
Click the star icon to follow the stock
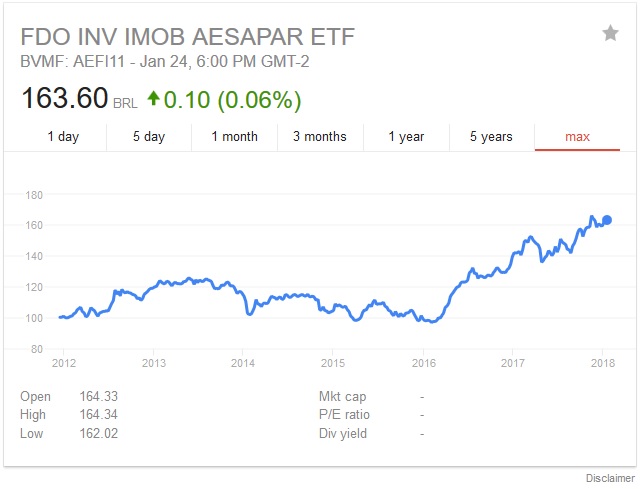[x=610, y=34]
